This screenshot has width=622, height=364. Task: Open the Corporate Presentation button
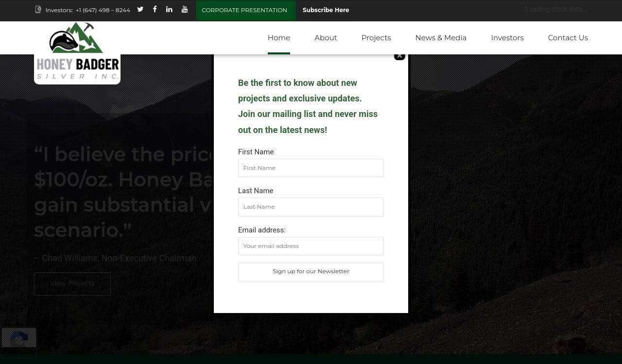pyautogui.click(x=244, y=10)
